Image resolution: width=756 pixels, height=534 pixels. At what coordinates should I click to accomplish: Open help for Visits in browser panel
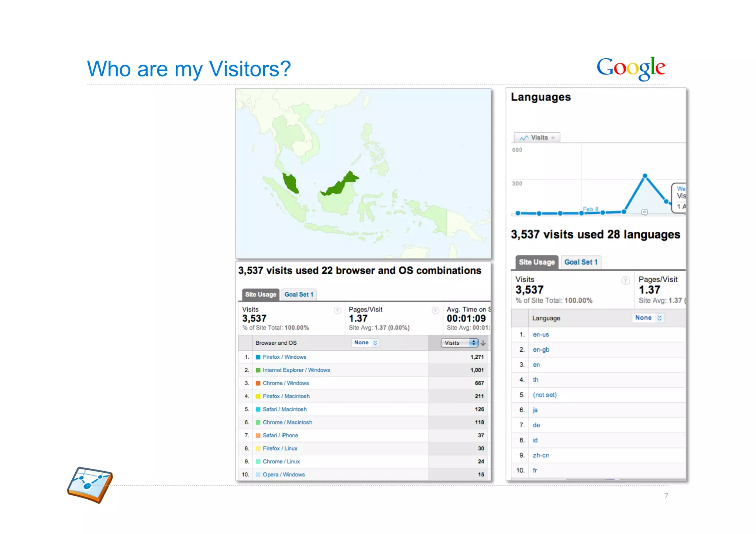click(337, 310)
